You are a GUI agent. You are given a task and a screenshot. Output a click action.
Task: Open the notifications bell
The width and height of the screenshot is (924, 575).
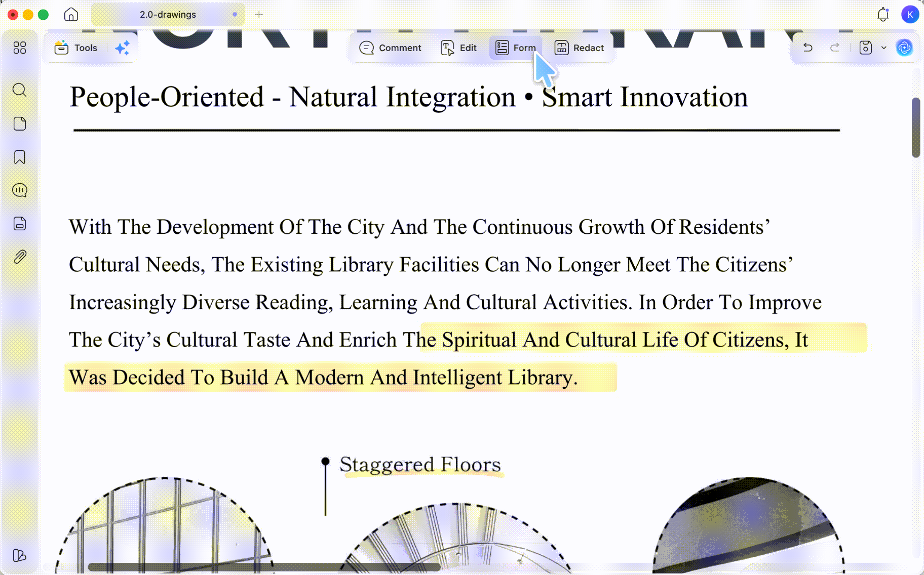pos(883,15)
